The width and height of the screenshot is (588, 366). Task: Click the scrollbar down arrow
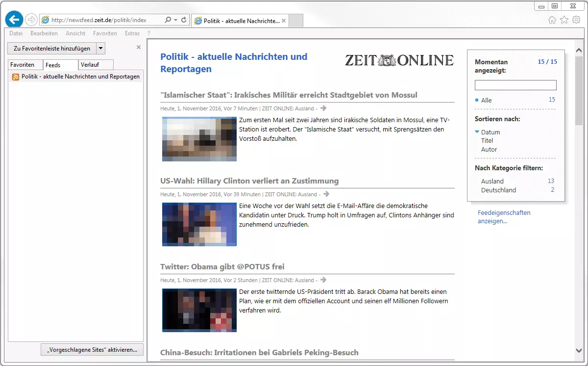(x=579, y=350)
